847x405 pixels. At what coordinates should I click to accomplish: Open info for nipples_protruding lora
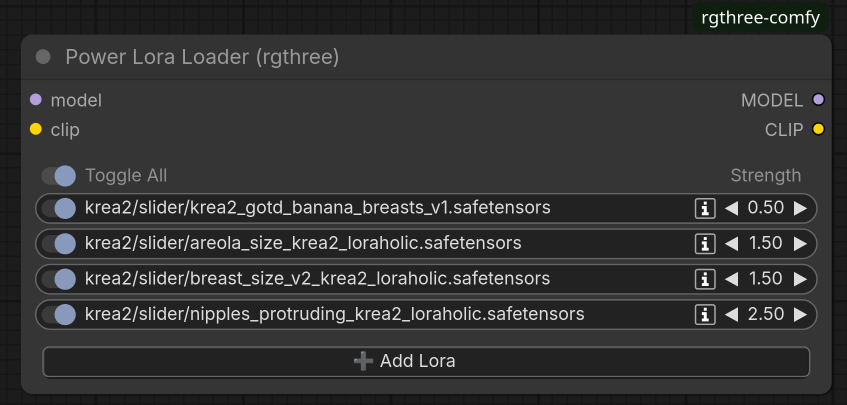coord(705,315)
